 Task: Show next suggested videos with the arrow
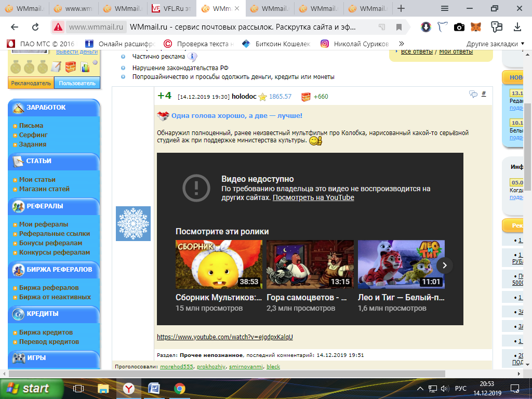[445, 265]
